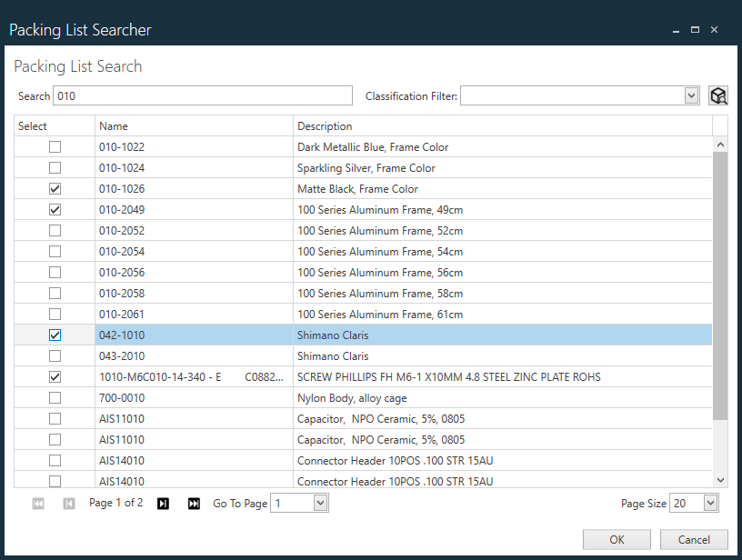Image resolution: width=742 pixels, height=560 pixels.
Task: Open the part search cube icon
Action: (718, 95)
